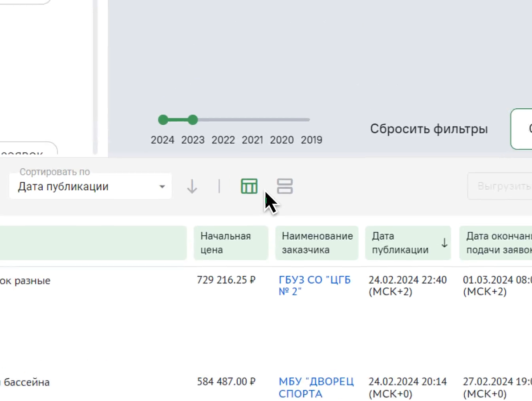Open customer link ГБУЗ СО "ЦГБ № 2"

click(x=314, y=286)
